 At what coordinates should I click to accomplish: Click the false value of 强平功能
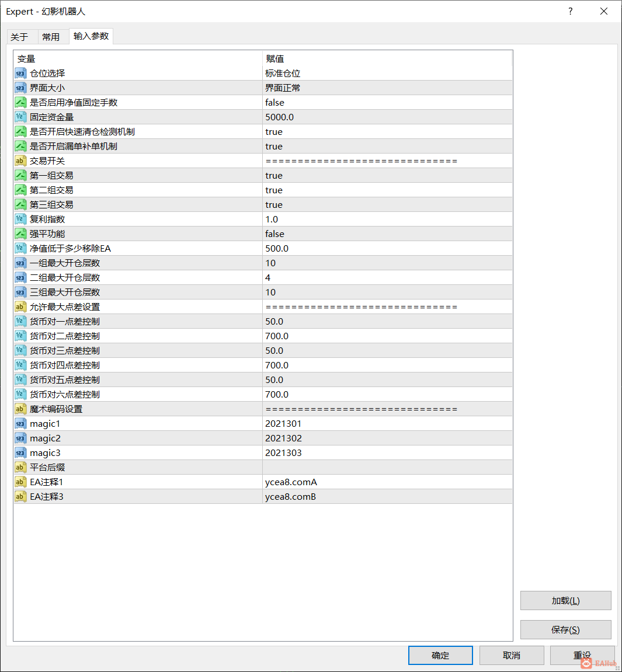(274, 234)
